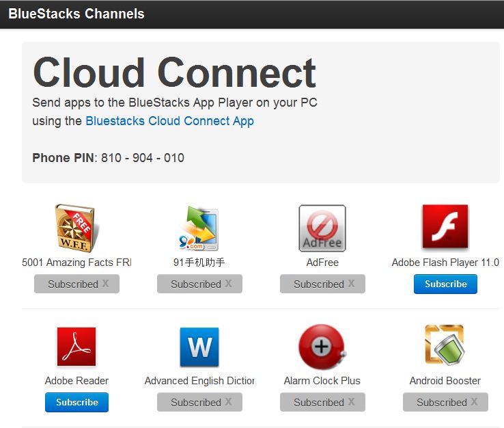Select the Android Booster icon

pyautogui.click(x=445, y=345)
